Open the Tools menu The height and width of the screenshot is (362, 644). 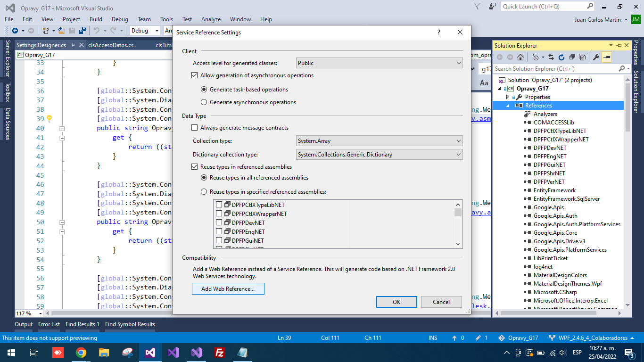pyautogui.click(x=166, y=19)
